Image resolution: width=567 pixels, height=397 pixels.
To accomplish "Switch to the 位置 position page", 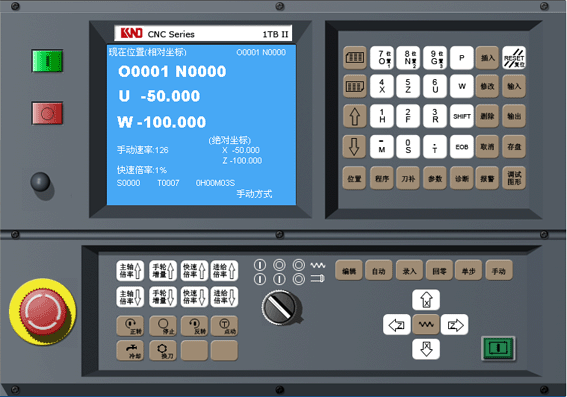I will tap(354, 178).
